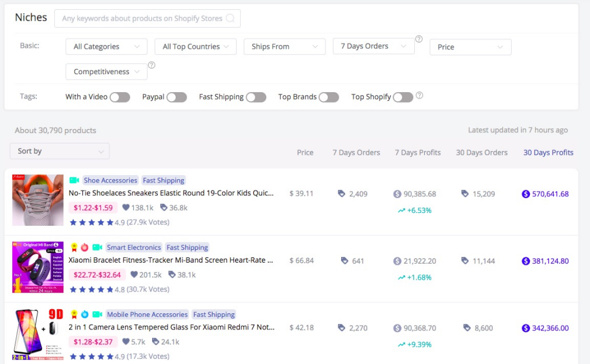
Task: Open the All Categories dropdown
Action: (x=107, y=47)
